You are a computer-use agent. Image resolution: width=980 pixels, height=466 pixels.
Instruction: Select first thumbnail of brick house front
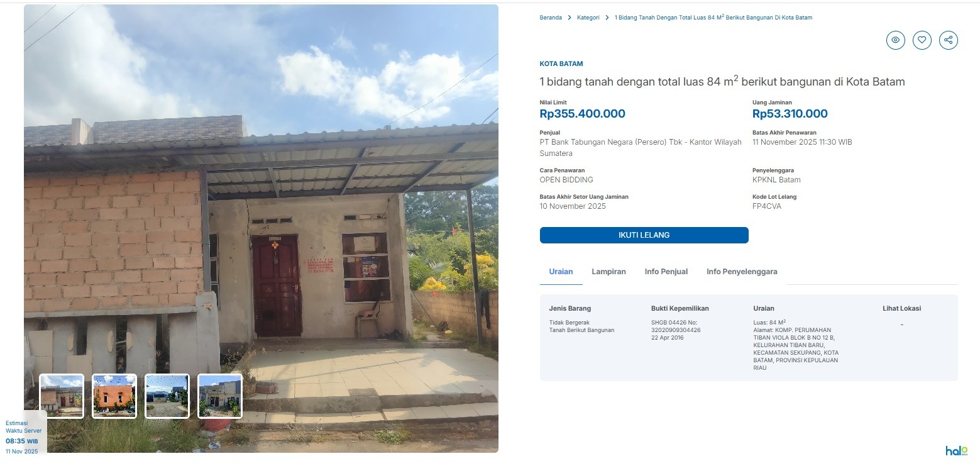[x=62, y=396]
